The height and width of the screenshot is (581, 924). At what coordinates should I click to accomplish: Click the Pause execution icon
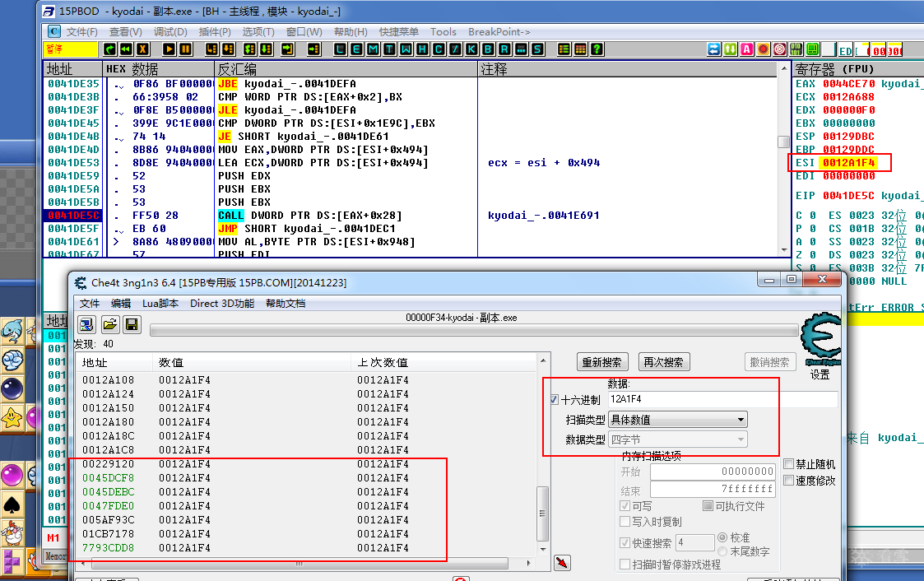(185, 49)
